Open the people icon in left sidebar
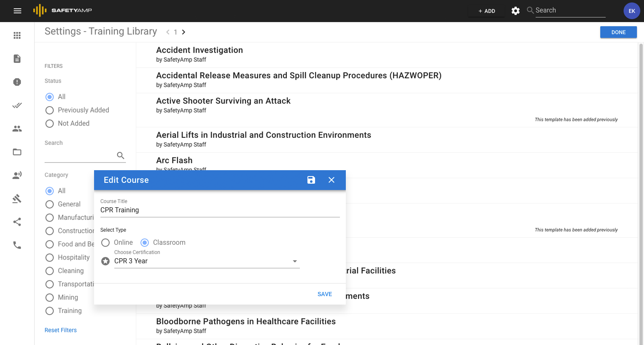This screenshot has height=345, width=644. [x=17, y=128]
